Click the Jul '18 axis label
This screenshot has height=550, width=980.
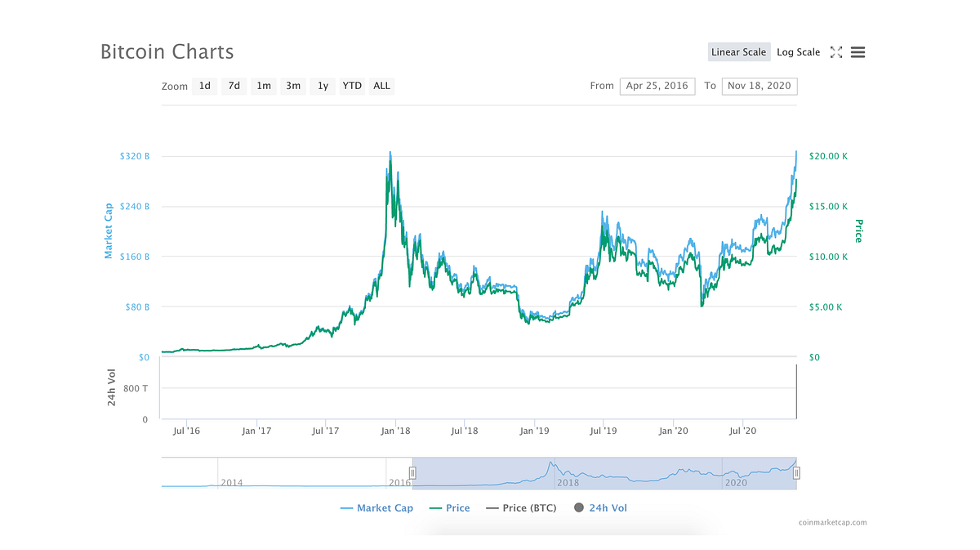tap(464, 431)
